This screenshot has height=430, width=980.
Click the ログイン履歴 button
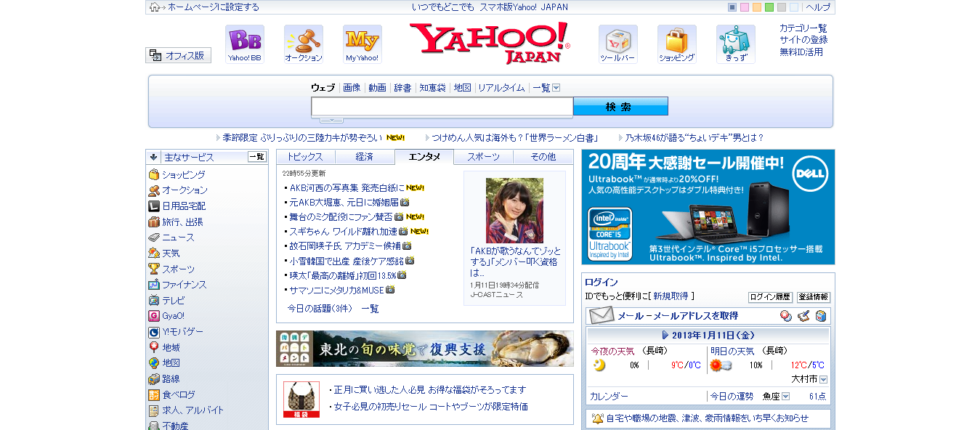coord(770,297)
